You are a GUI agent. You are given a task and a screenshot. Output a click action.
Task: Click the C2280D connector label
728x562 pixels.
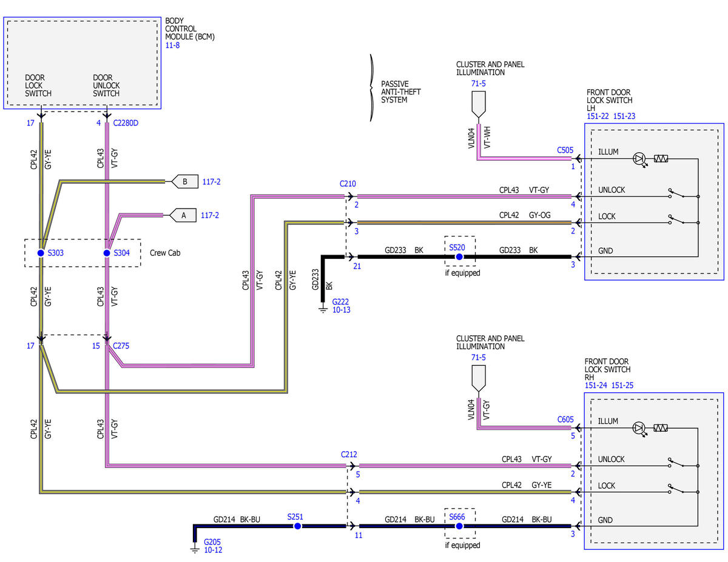[x=126, y=124]
